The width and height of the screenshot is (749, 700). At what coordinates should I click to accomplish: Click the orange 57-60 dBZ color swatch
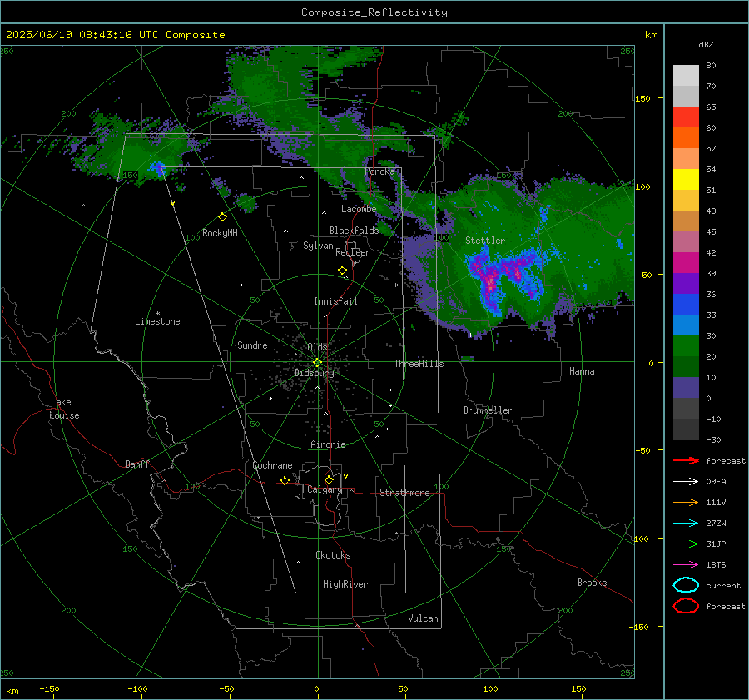pyautogui.click(x=686, y=138)
